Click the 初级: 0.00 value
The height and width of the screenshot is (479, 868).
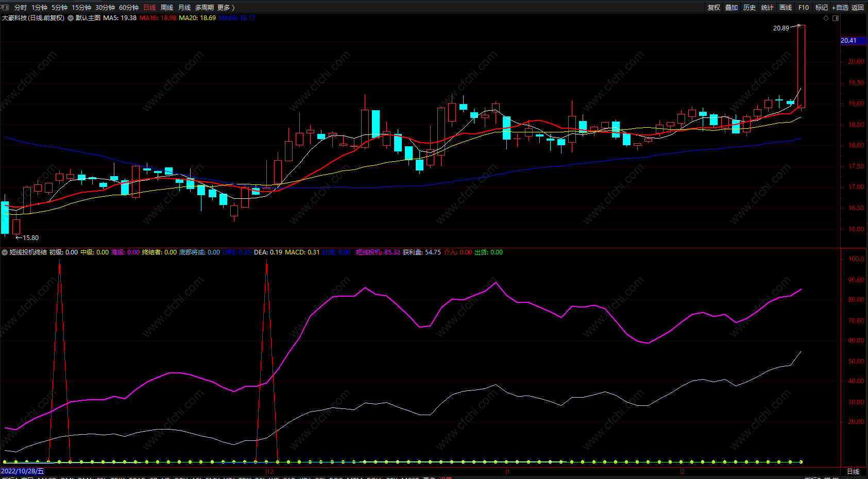point(64,252)
